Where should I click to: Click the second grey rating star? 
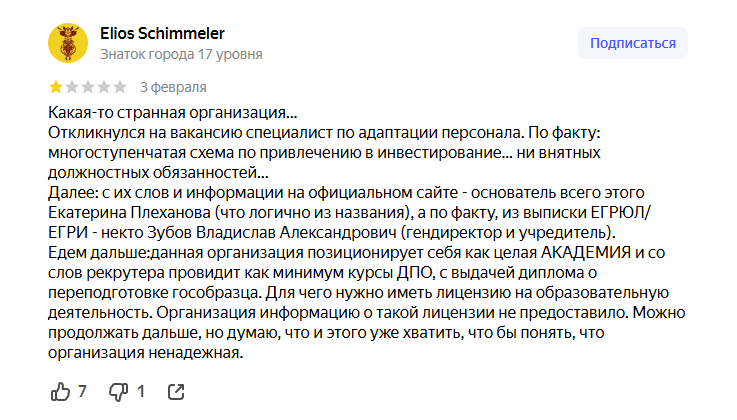[72, 87]
